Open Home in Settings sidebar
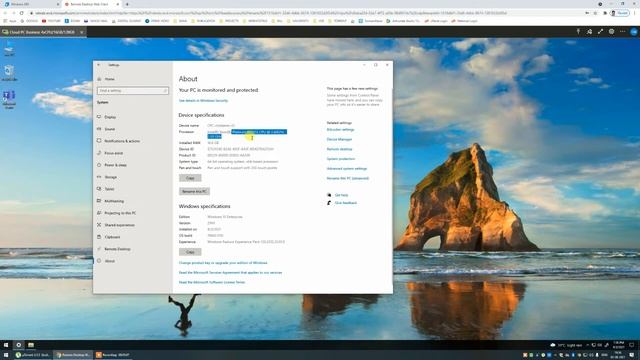Viewport: 640px width, 360px height. click(109, 79)
